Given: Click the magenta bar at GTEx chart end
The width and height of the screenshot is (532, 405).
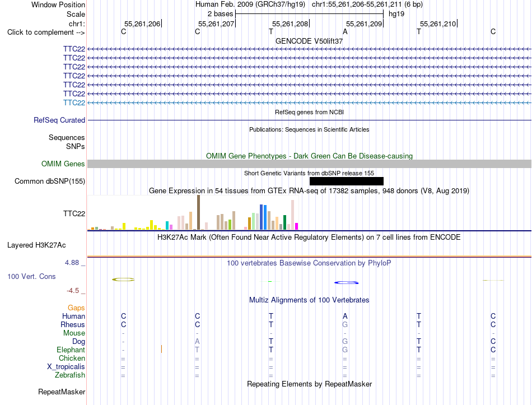Looking at the screenshot, I should tap(297, 226).
